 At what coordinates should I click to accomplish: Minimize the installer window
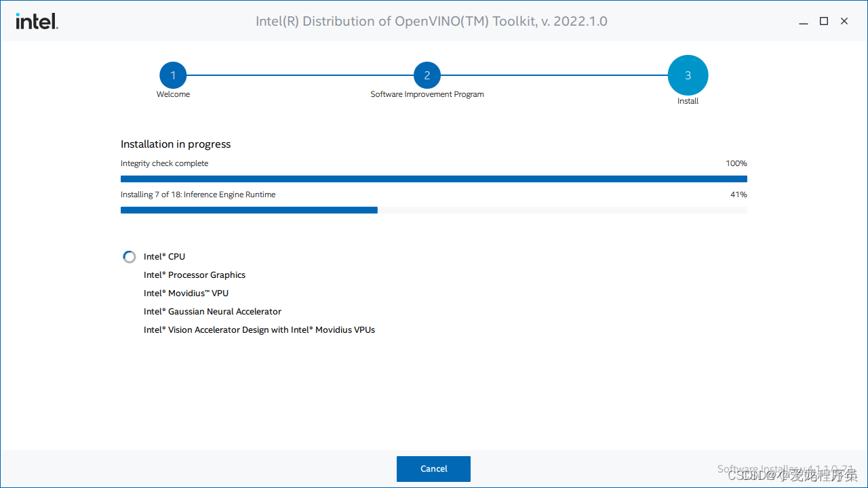(804, 22)
